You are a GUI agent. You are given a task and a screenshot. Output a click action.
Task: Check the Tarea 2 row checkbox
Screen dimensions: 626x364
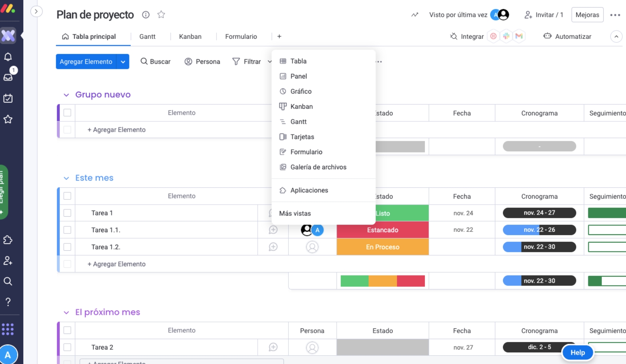pos(67,347)
